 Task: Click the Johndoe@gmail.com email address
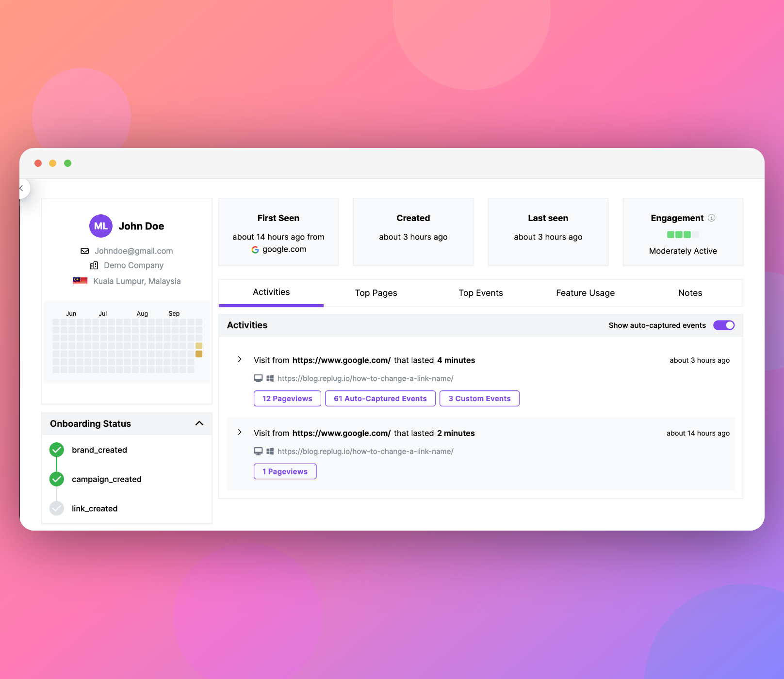point(134,251)
